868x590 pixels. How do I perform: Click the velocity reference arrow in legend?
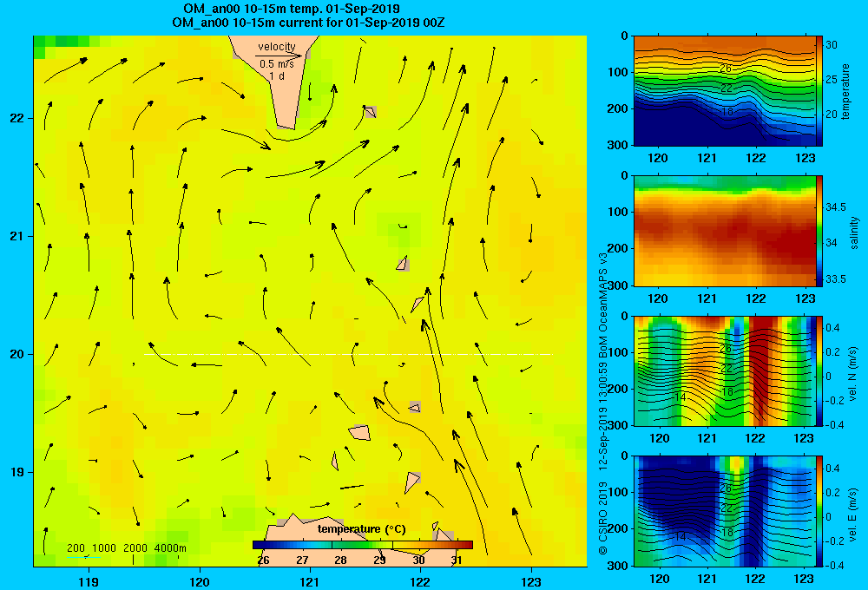tap(279, 56)
